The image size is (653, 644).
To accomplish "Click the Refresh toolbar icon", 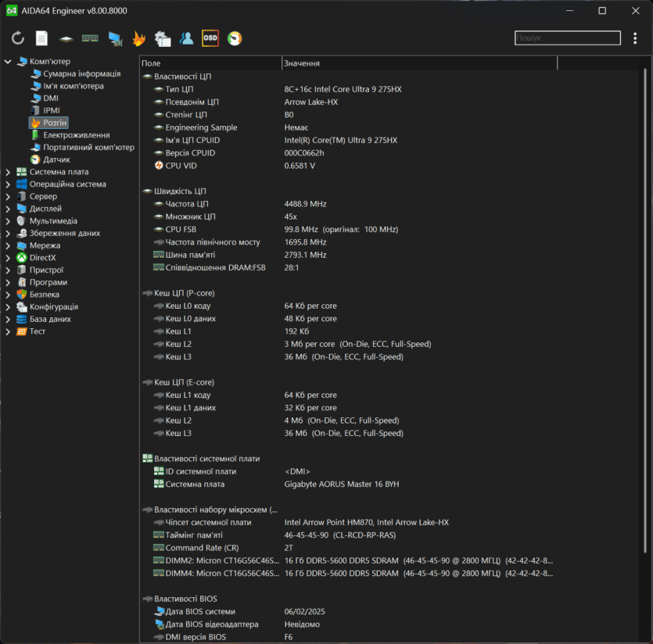I will click(x=18, y=38).
